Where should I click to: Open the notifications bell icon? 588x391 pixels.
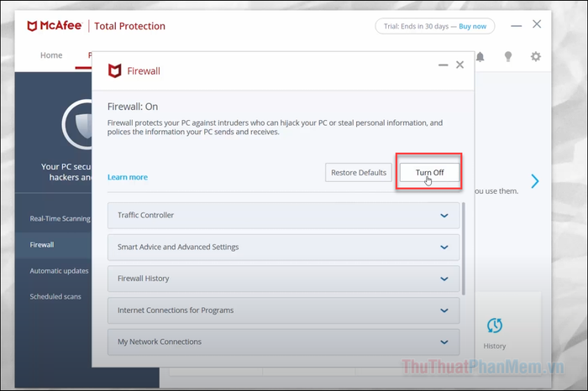480,56
